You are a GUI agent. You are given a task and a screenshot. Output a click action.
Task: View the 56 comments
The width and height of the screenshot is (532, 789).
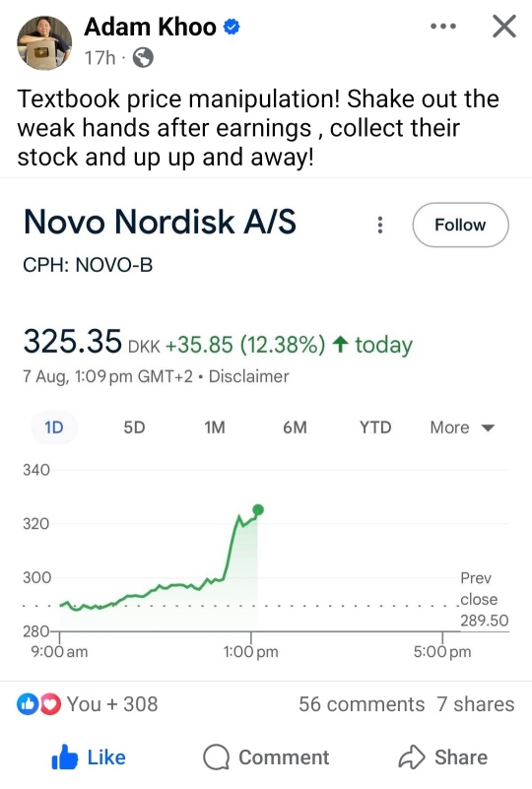click(x=362, y=704)
